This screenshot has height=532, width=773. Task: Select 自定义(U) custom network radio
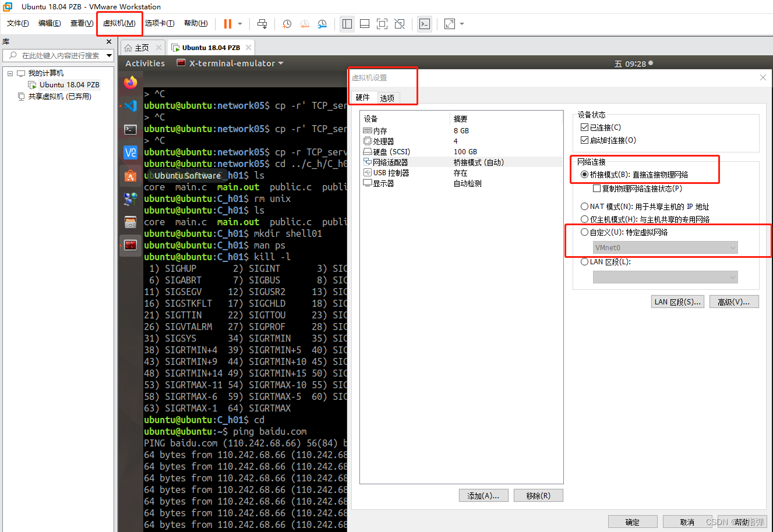coord(585,232)
